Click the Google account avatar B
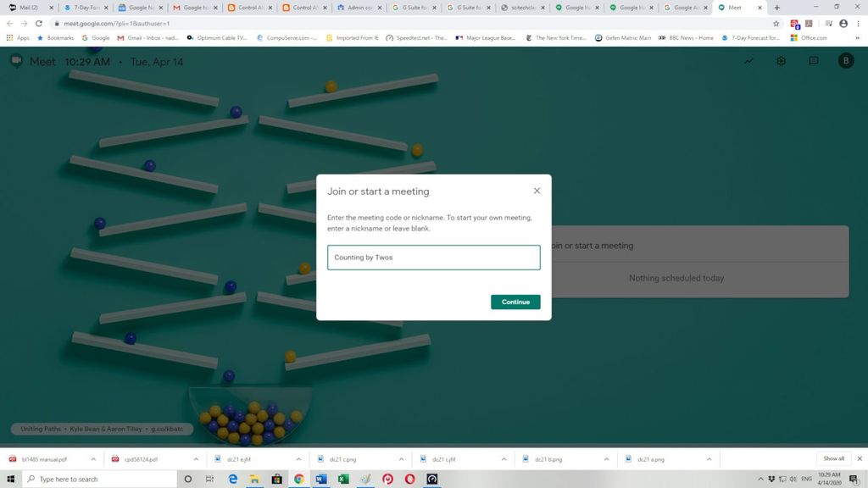This screenshot has width=868, height=488. click(845, 60)
